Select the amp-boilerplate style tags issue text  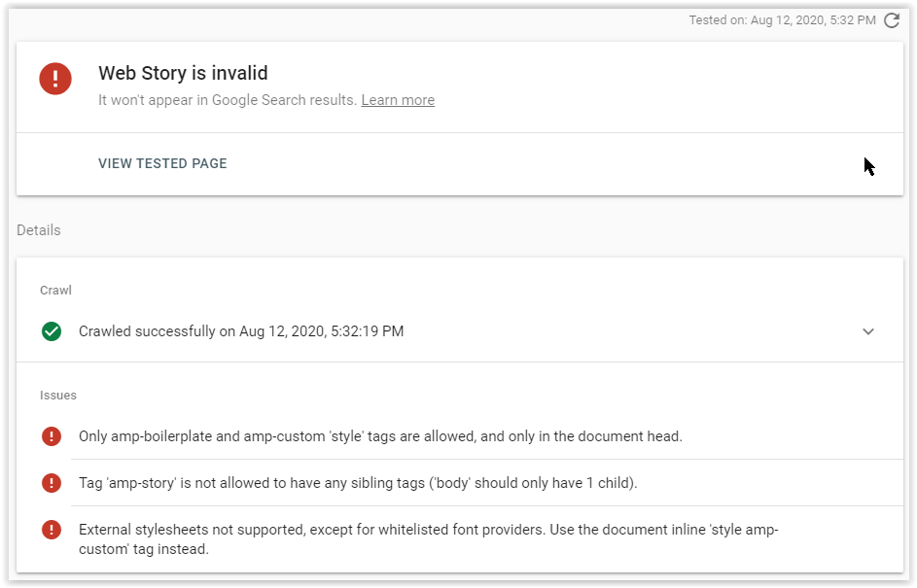380,436
